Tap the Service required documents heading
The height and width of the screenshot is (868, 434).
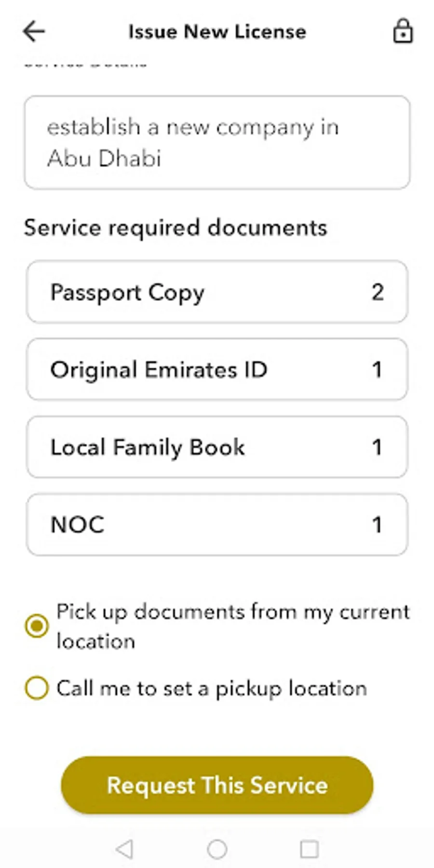click(x=176, y=228)
